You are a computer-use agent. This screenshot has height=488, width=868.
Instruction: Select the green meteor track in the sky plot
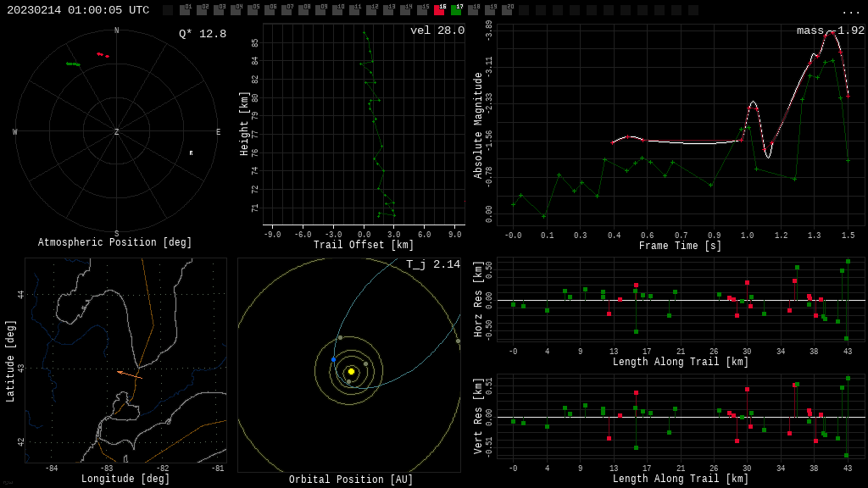(74, 64)
